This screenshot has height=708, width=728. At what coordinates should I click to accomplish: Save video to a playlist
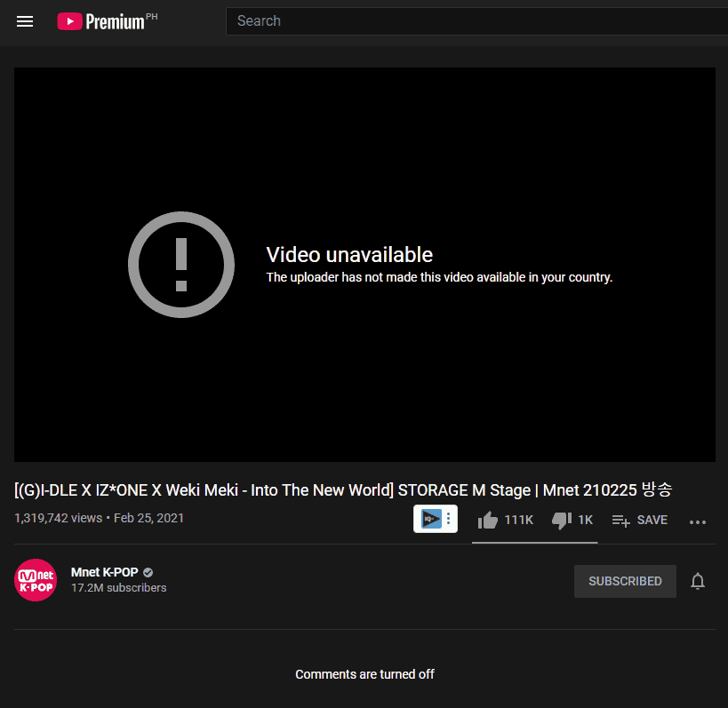pos(640,520)
